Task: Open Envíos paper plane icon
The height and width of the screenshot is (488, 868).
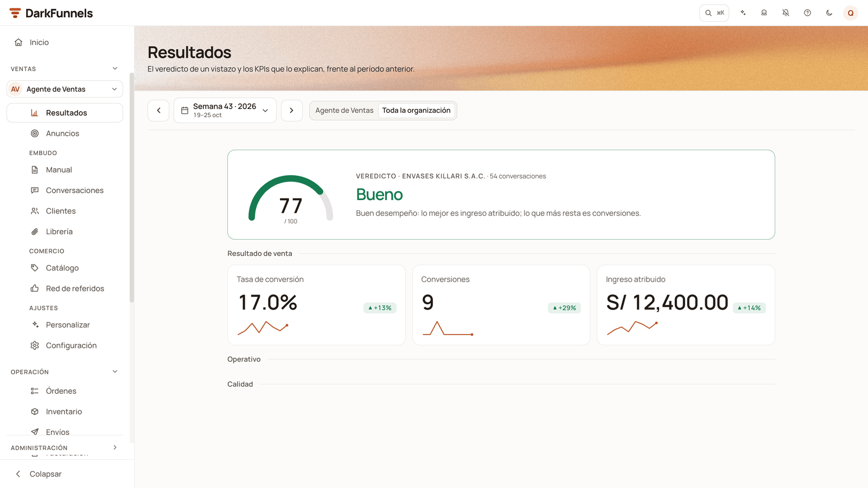Action: 35,432
